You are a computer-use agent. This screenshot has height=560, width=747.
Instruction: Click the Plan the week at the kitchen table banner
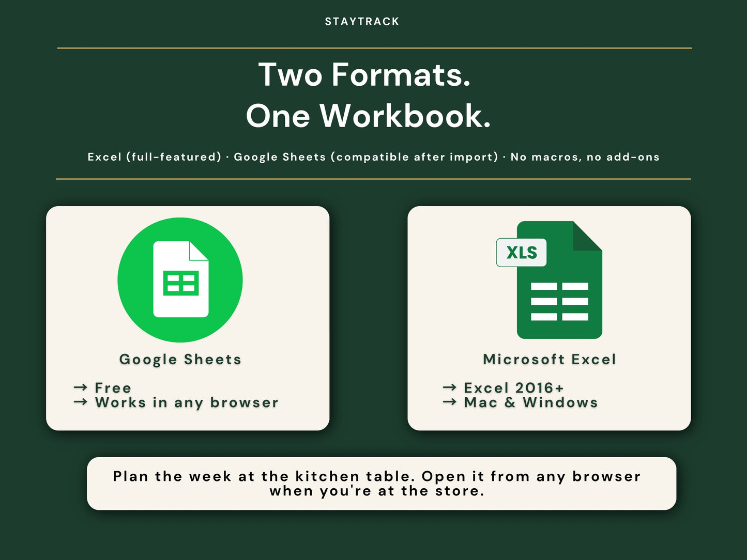(382, 484)
